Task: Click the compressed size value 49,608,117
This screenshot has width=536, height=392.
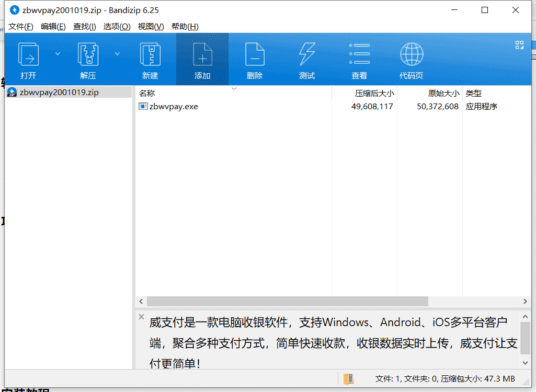Action: [x=372, y=107]
